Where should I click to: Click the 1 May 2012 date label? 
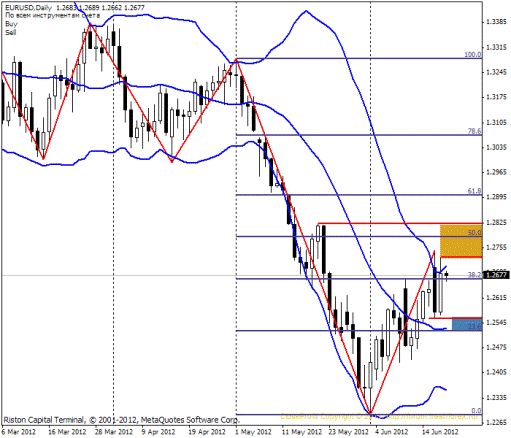pyautogui.click(x=253, y=432)
